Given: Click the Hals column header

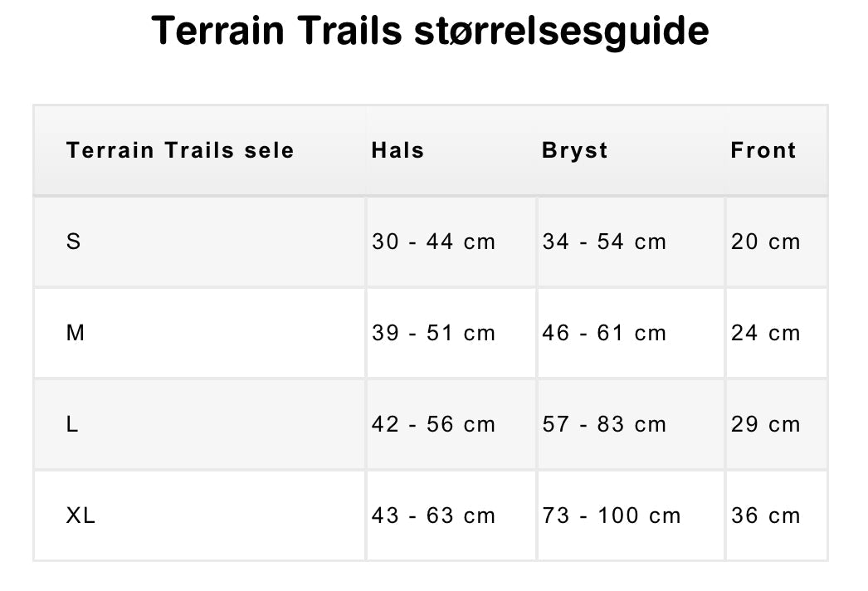Looking at the screenshot, I should [398, 151].
